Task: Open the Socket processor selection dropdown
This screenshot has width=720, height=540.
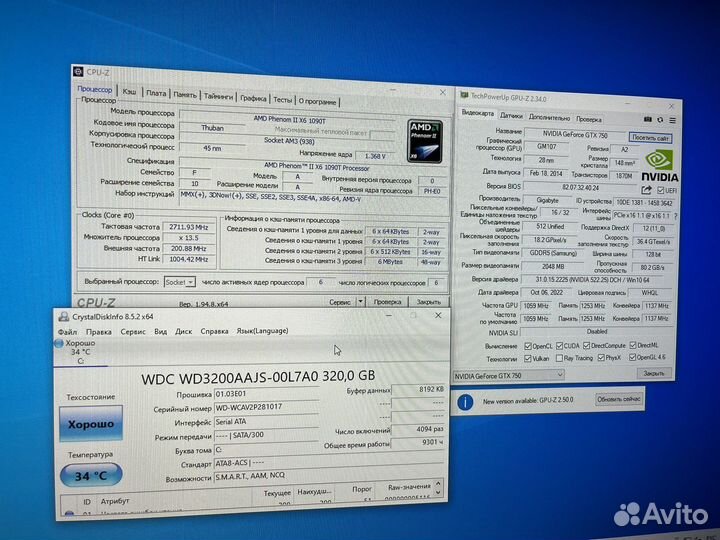Action: coord(190,283)
